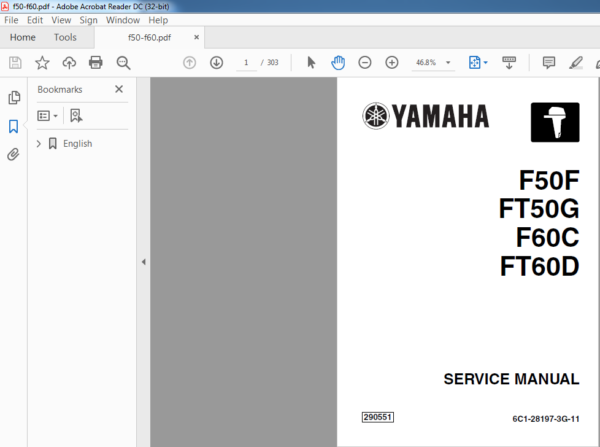The height and width of the screenshot is (447, 600).
Task: Open zoom level dropdown arrow
Action: coord(448,62)
